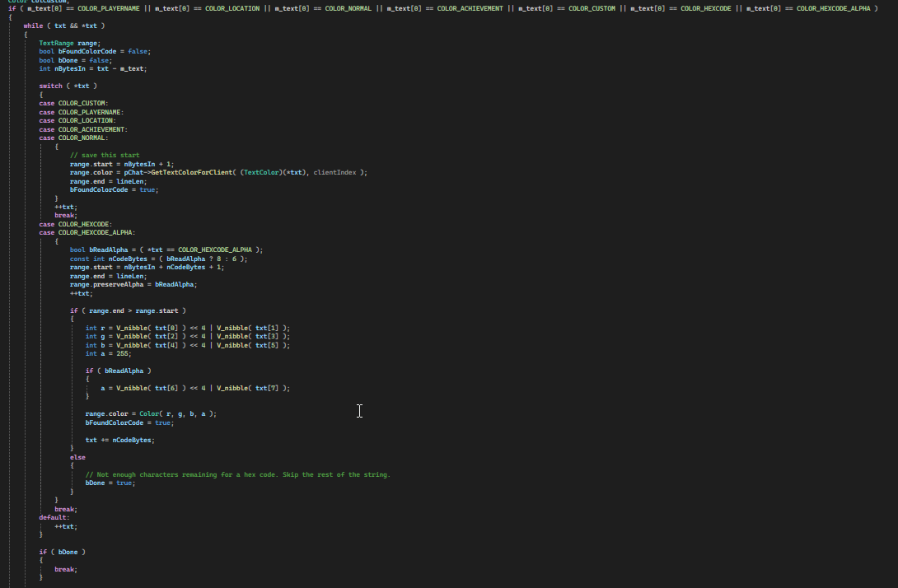Click the 'case COLOR_CUSTOM:' label
The width and height of the screenshot is (898, 588).
[73, 104]
